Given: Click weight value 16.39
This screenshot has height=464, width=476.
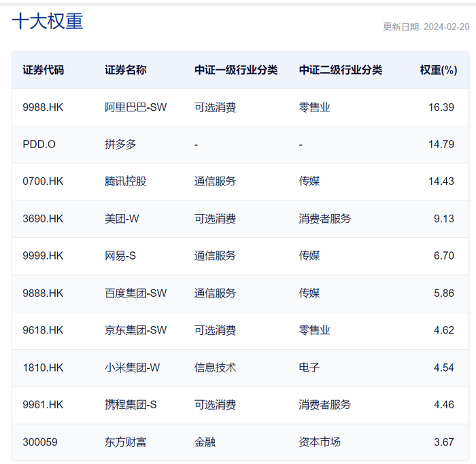Looking at the screenshot, I should point(441,107).
